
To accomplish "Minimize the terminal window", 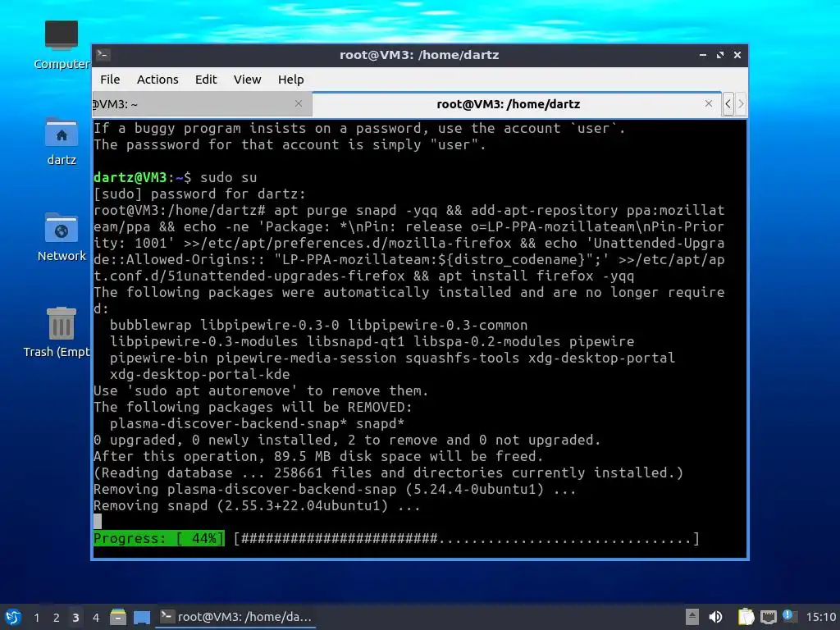I will (703, 55).
